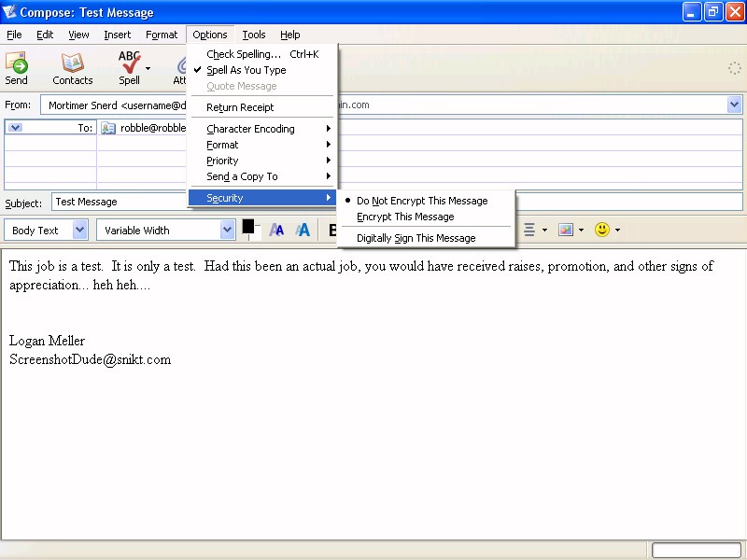The image size is (747, 560).
Task: Open the Edit menu
Action: click(45, 35)
